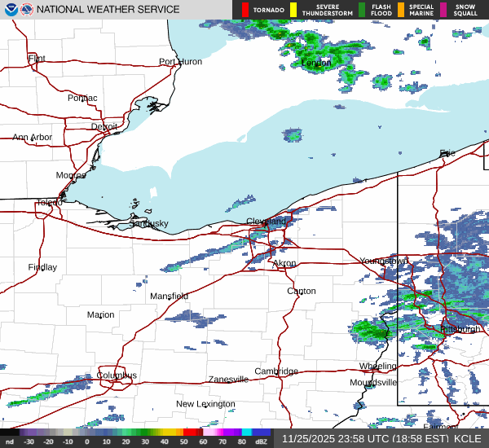The width and height of the screenshot is (489, 448).
Task: Click the NOAA logo icon
Action: point(10,10)
